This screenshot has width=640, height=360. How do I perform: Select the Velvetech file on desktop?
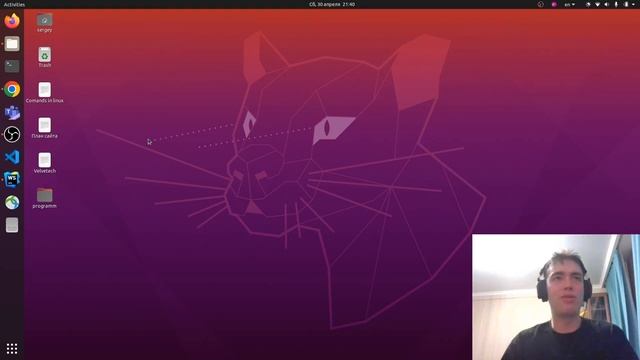[x=44, y=163]
